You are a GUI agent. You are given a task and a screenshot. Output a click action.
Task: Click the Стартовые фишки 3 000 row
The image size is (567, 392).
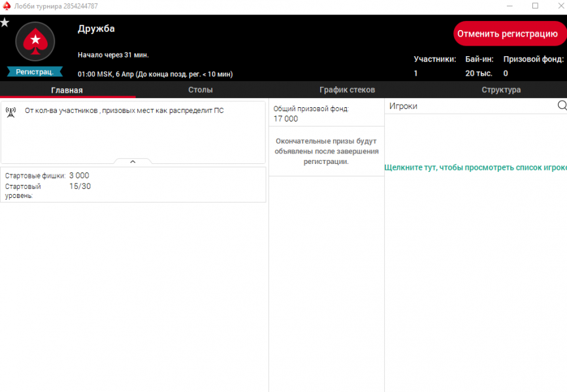47,176
